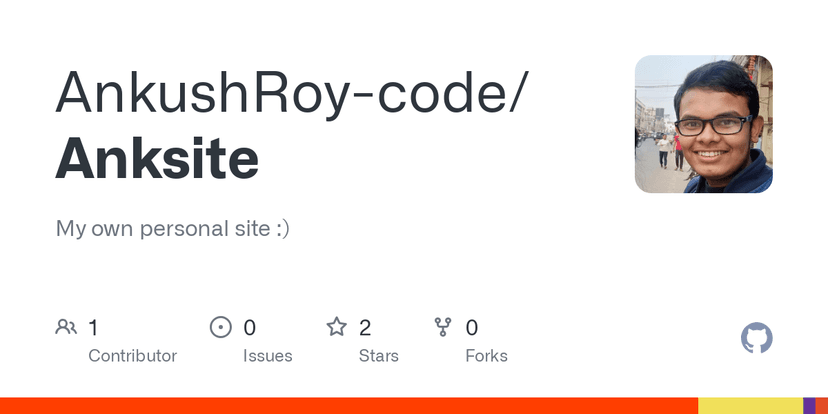
Task: Open the Anksite repository title
Action: pyautogui.click(x=157, y=158)
